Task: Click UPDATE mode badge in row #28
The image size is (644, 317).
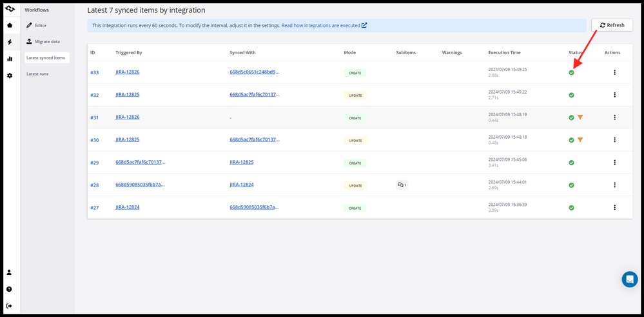Action: pyautogui.click(x=355, y=186)
